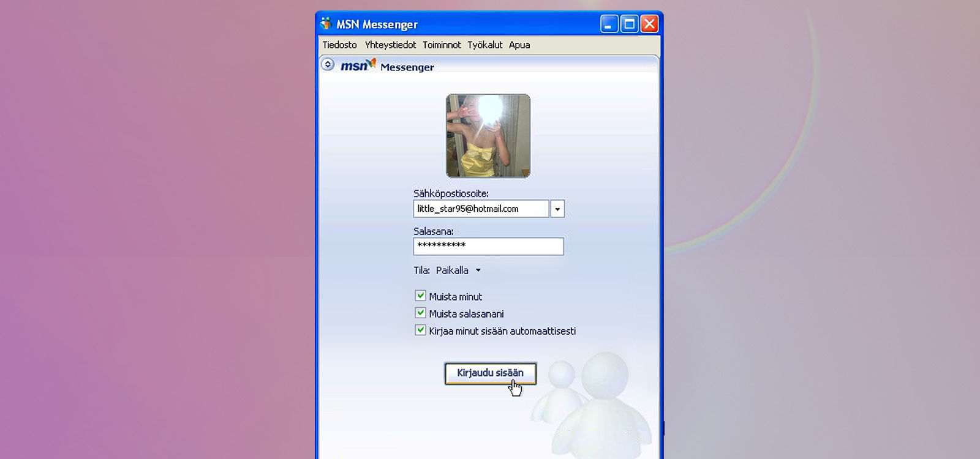Focus the Salasana password field
This screenshot has height=459, width=980.
coord(488,247)
